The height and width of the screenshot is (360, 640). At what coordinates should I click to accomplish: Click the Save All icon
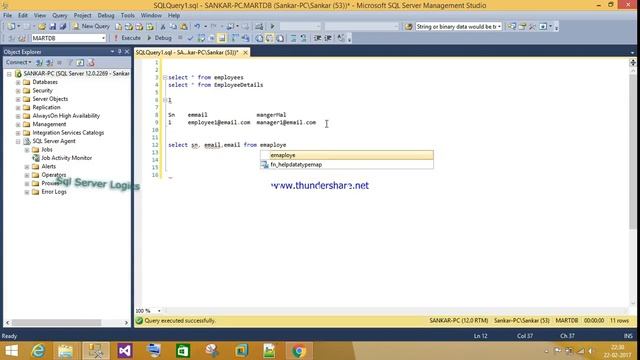62,27
